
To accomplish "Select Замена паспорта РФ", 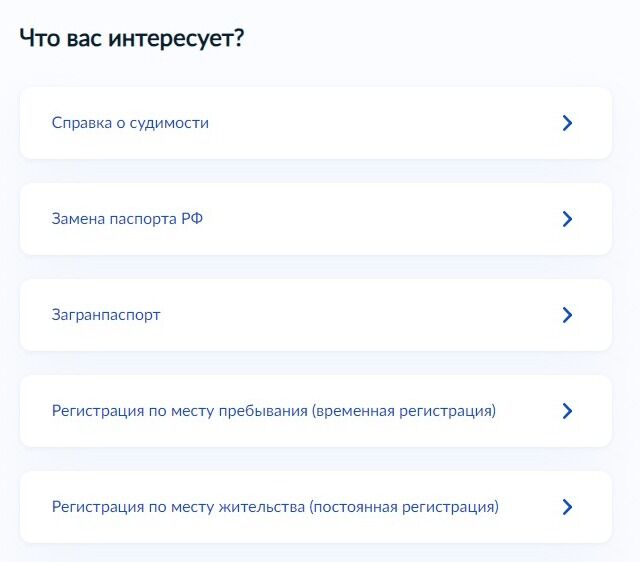I will coord(316,219).
